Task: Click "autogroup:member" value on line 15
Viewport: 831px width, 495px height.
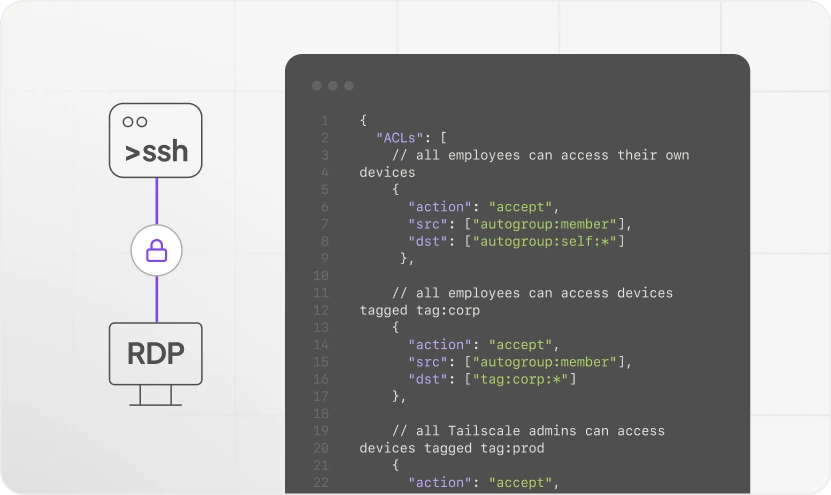Action: click(x=544, y=362)
